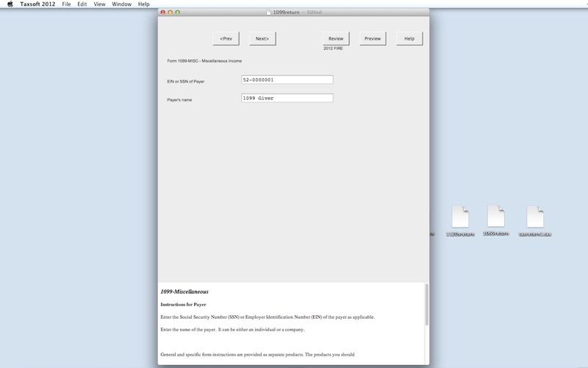Open the Help menu in menu bar
Image resolution: width=588 pixels, height=368 pixels.
(143, 4)
